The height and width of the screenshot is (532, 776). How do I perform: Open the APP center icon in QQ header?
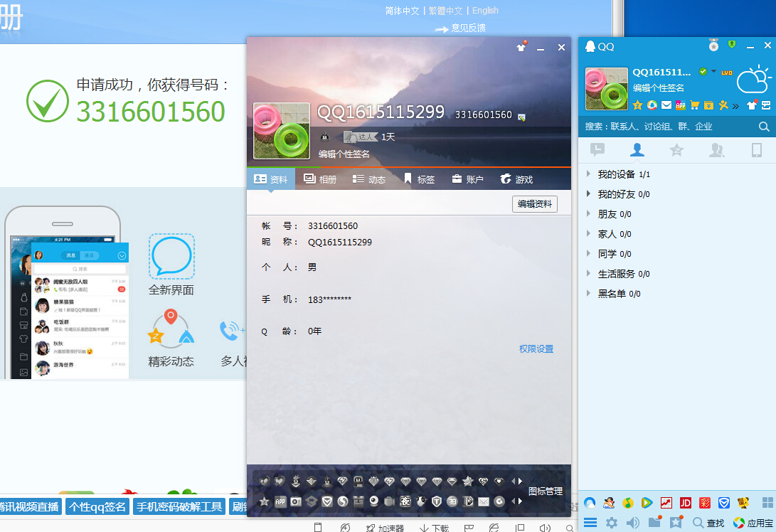point(681,105)
